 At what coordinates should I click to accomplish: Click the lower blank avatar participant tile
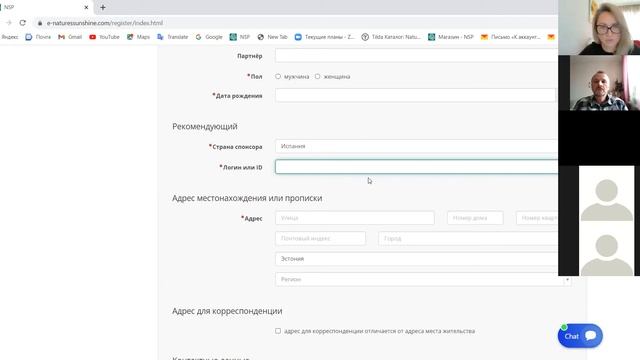607,248
